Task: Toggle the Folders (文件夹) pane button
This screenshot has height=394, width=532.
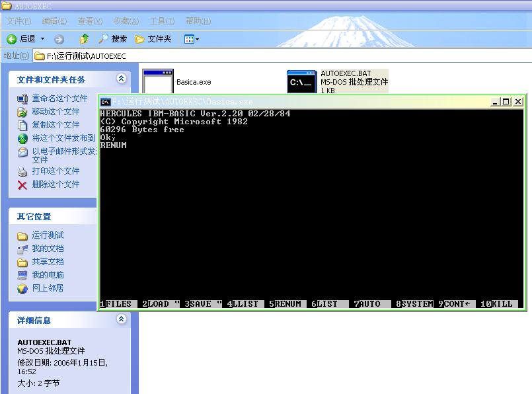Action: [x=153, y=39]
